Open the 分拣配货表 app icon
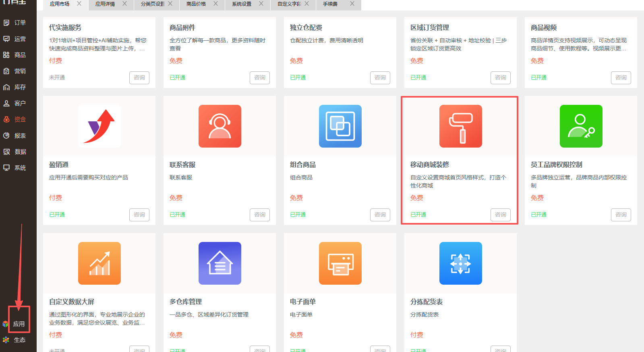Viewport: 644px width, 352px height. point(461,263)
